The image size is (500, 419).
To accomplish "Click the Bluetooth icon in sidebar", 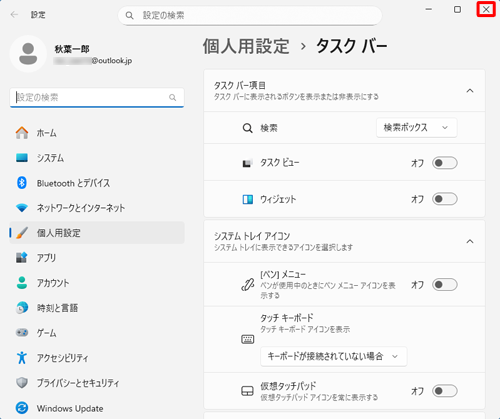I will [x=22, y=183].
